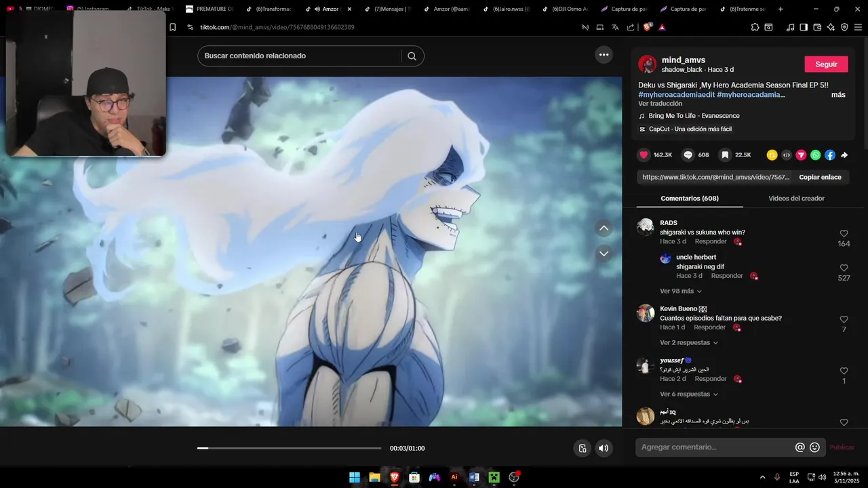Expand 'Ver 6 respuestas' under youssef
The height and width of the screenshot is (488, 868).
pyautogui.click(x=689, y=394)
